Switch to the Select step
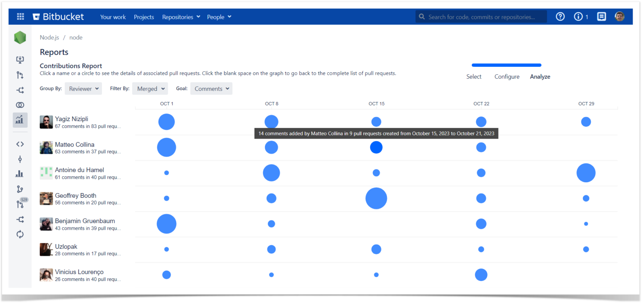 pyautogui.click(x=474, y=76)
